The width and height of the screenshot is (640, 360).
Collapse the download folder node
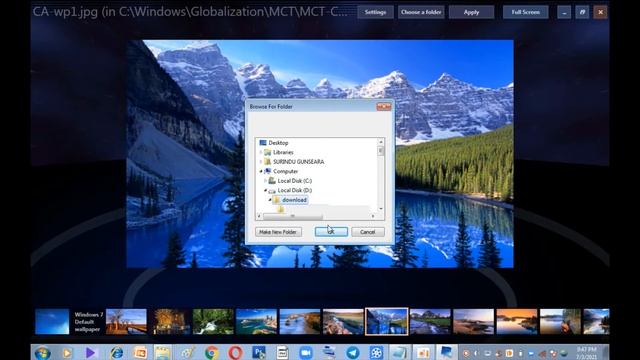click(x=270, y=200)
